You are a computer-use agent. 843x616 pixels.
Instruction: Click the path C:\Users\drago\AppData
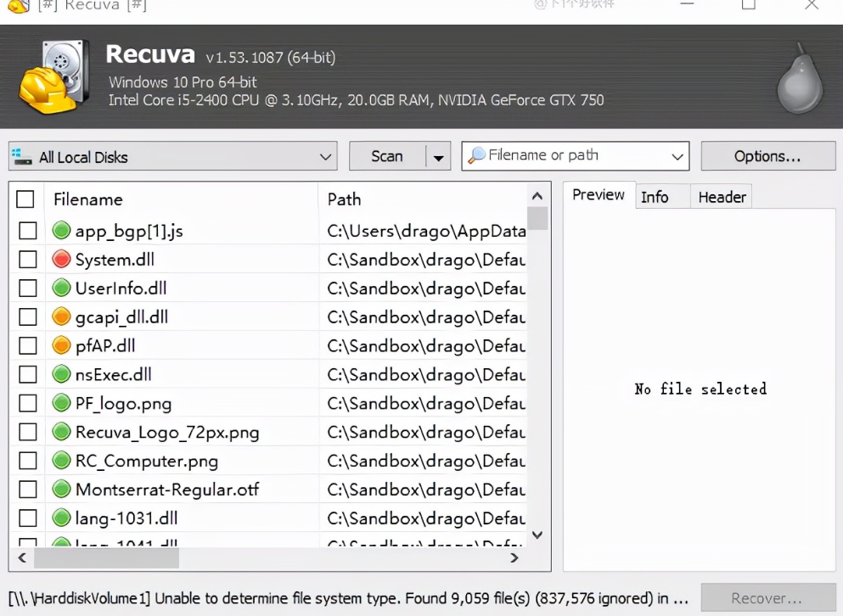pos(426,231)
